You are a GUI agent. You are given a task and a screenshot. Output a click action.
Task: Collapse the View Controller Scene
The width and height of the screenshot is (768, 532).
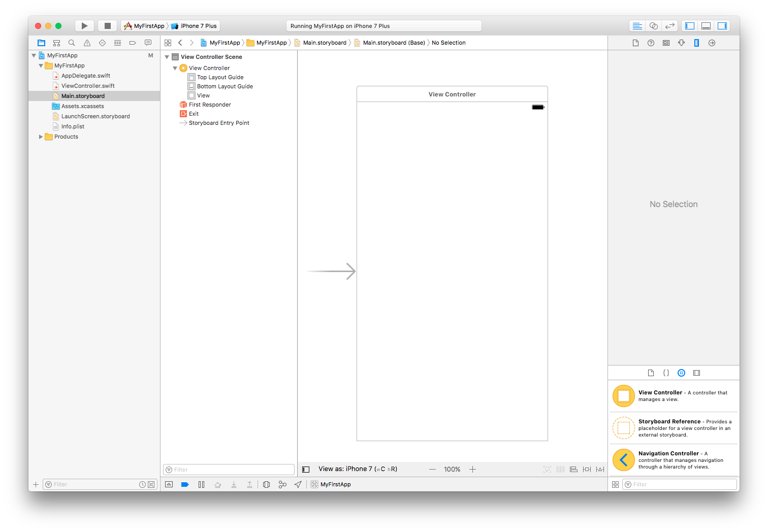pyautogui.click(x=167, y=57)
